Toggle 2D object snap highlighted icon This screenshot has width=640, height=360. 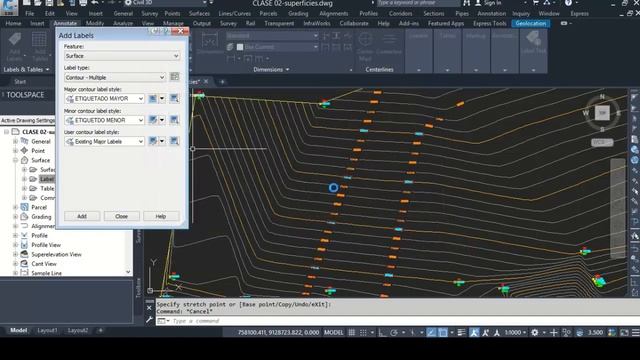(x=443, y=333)
